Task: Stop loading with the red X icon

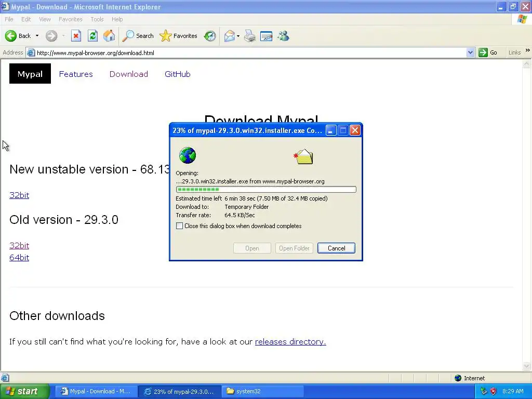Action: (x=76, y=36)
